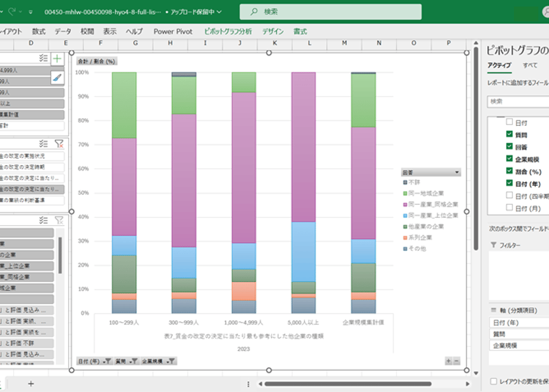This screenshot has height=392, width=549.
Task: Open the 数式 ribbon tab
Action: (x=39, y=31)
